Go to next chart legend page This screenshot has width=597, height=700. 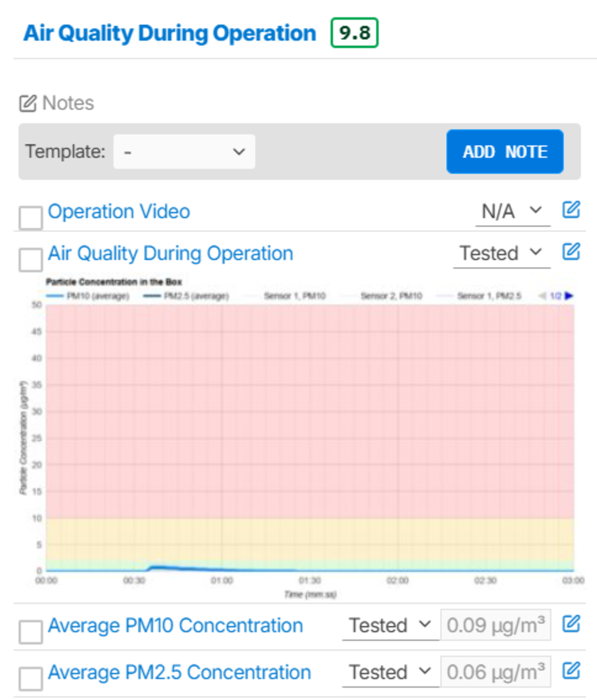[x=569, y=296]
